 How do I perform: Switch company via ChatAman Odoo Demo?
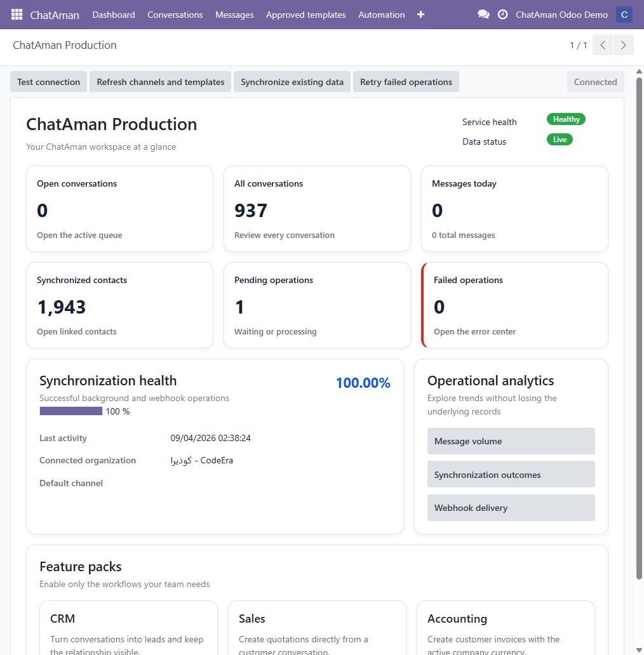(x=561, y=15)
